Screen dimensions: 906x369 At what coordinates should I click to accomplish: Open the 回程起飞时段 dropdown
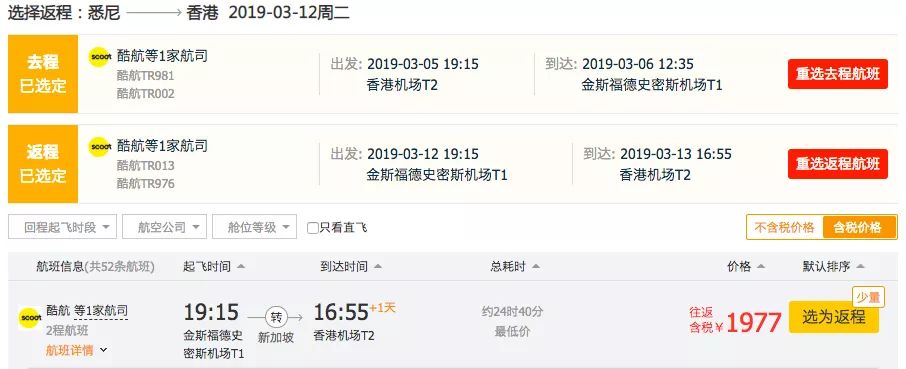[62, 227]
